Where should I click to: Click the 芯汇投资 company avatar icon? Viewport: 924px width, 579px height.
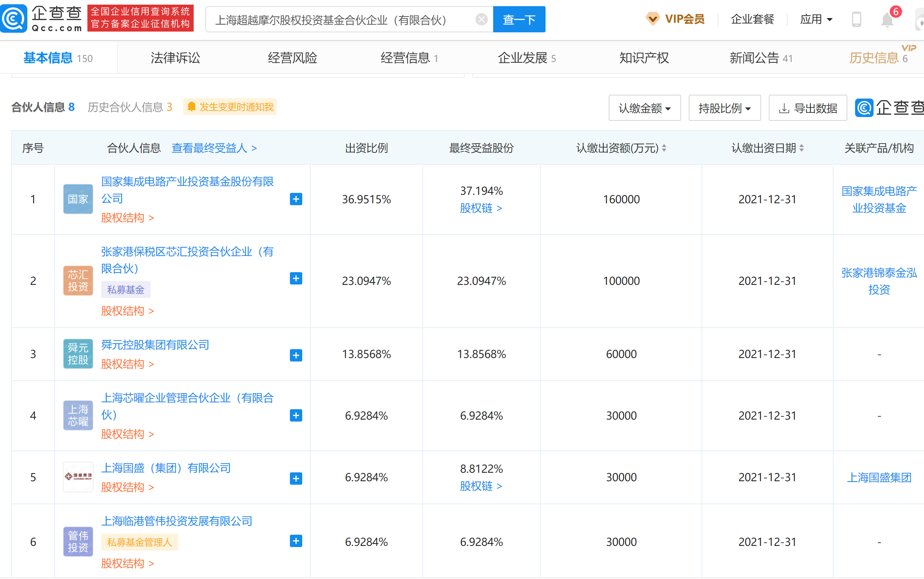(78, 281)
